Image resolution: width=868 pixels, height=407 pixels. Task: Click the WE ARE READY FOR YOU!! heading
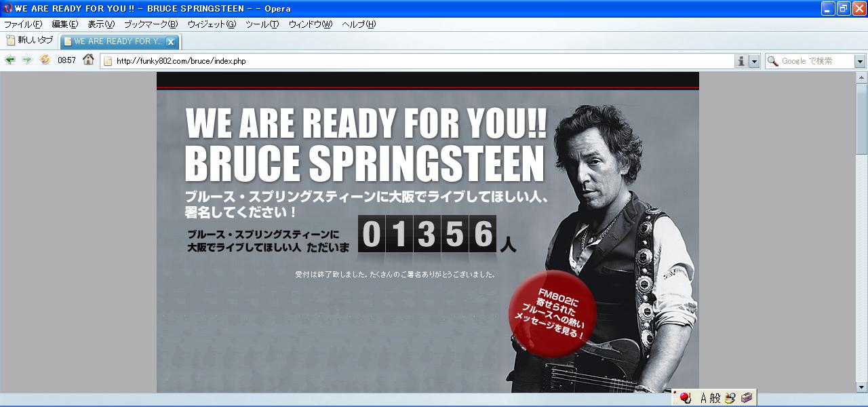click(366, 123)
